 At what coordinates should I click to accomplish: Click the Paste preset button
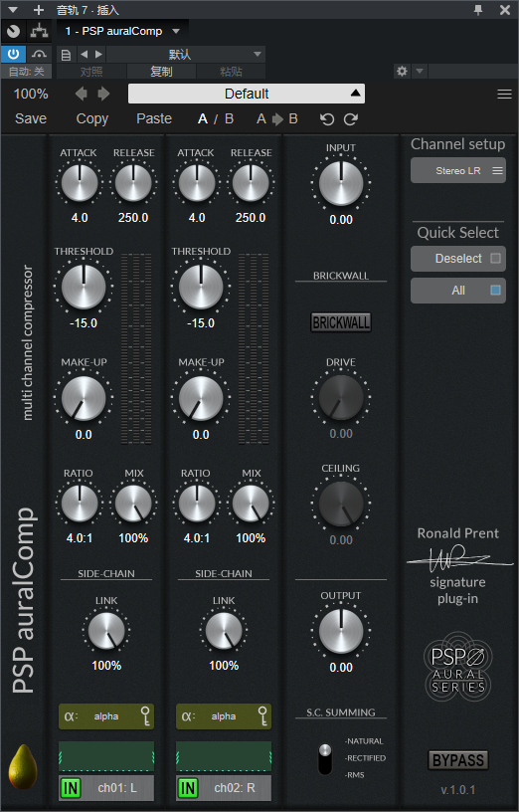point(154,118)
